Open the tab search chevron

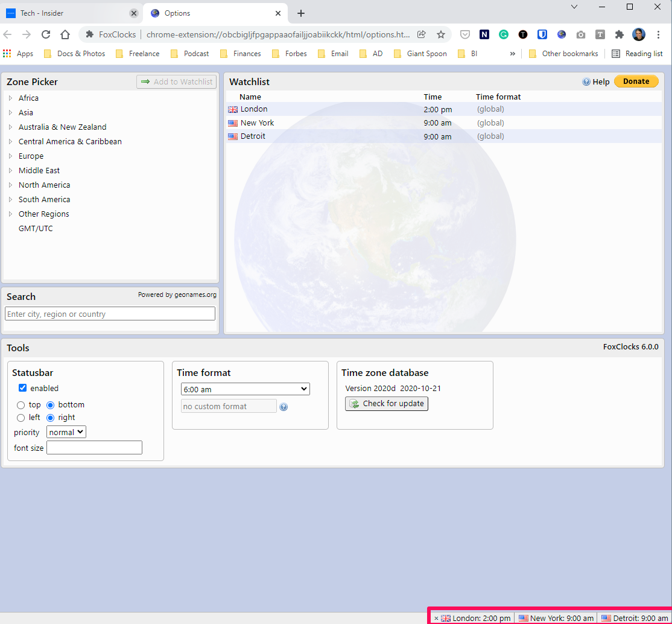574,7
